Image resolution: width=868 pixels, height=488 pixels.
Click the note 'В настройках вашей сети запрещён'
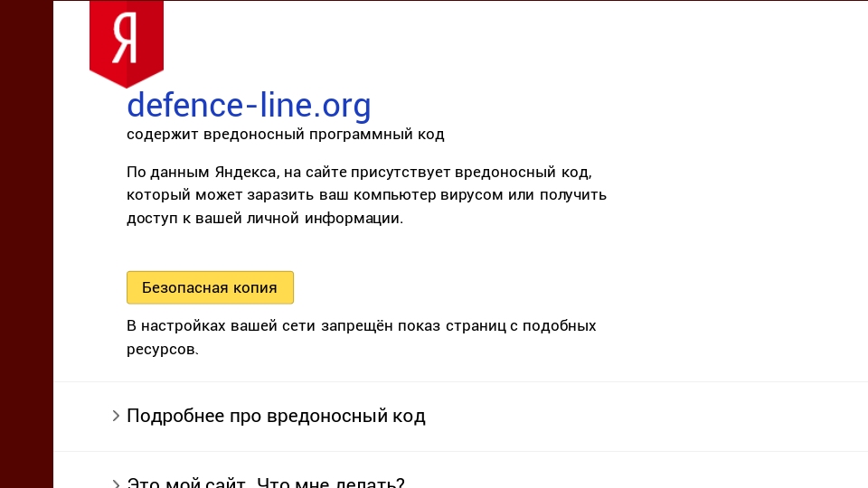point(362,337)
